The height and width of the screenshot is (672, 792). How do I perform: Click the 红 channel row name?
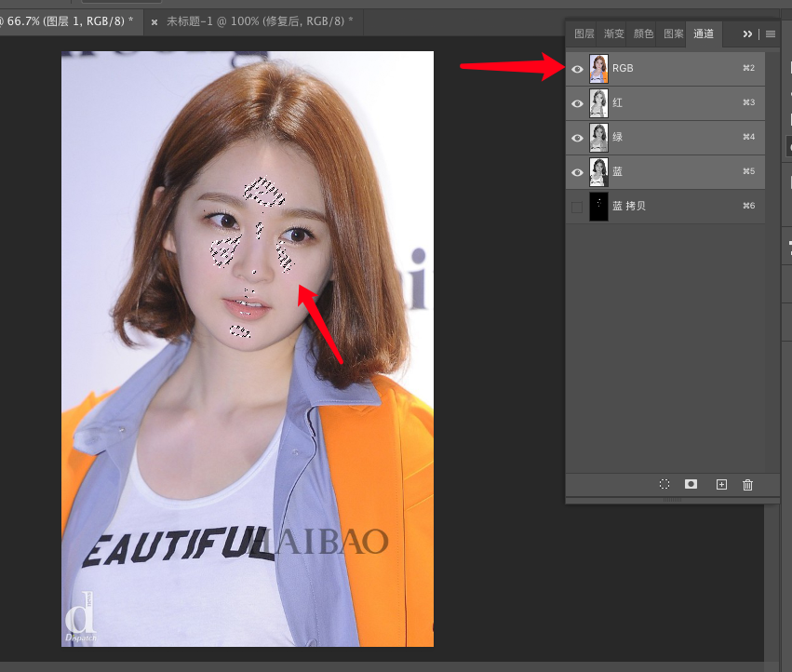pos(618,103)
